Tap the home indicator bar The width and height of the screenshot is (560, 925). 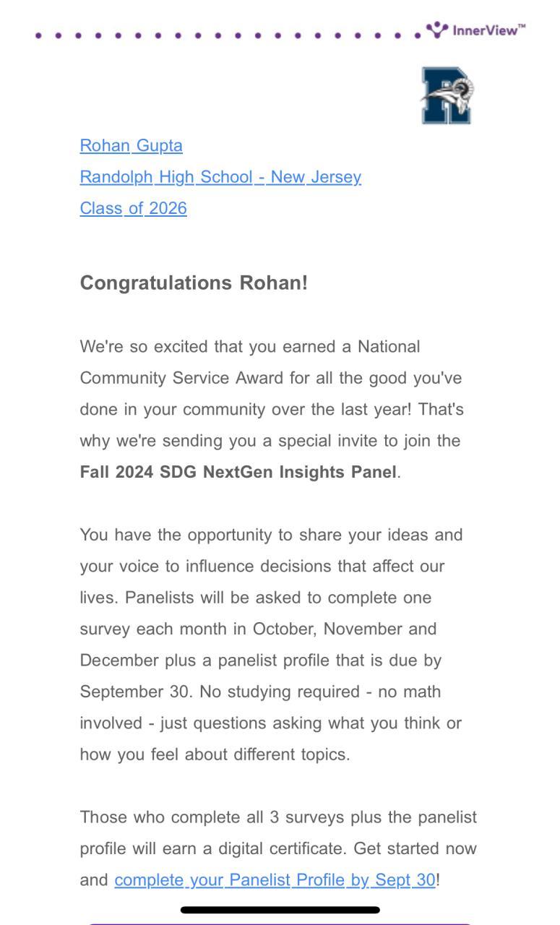click(x=280, y=910)
